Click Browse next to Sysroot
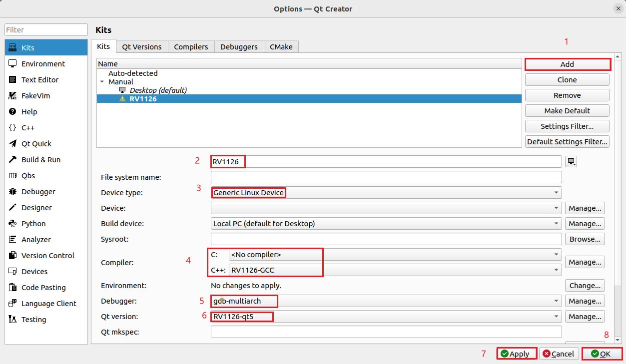 [585, 239]
